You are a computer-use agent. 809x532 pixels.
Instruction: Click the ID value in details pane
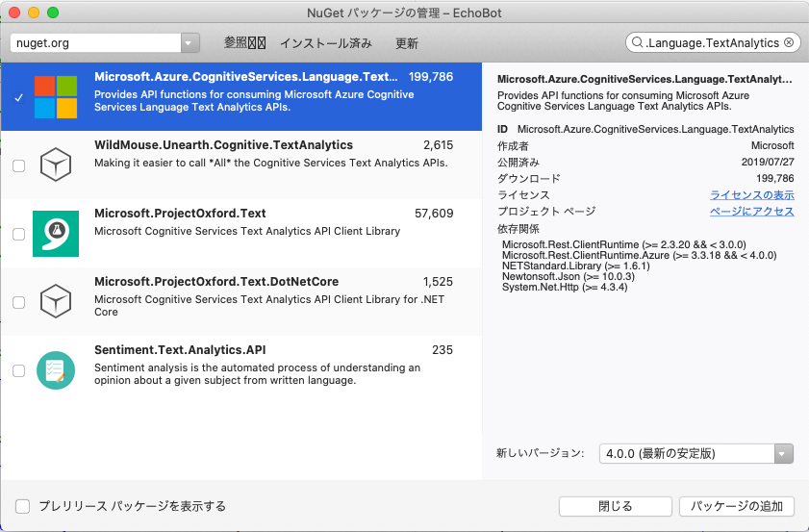pyautogui.click(x=655, y=129)
